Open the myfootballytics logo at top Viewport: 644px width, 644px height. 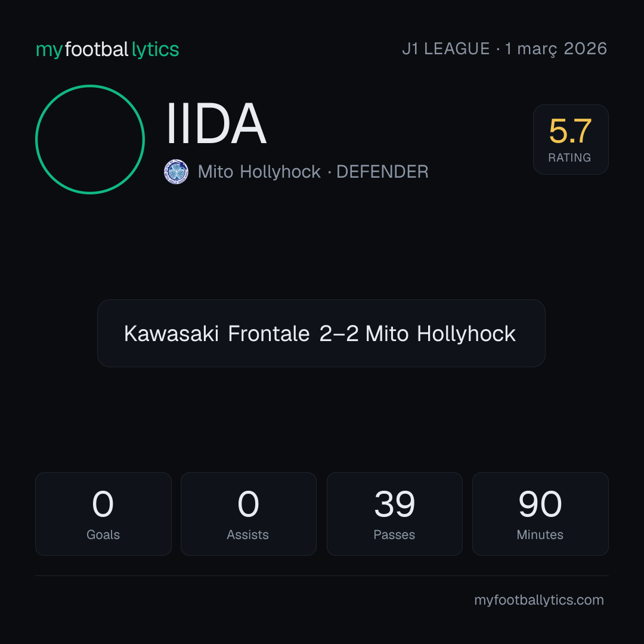click(x=107, y=49)
